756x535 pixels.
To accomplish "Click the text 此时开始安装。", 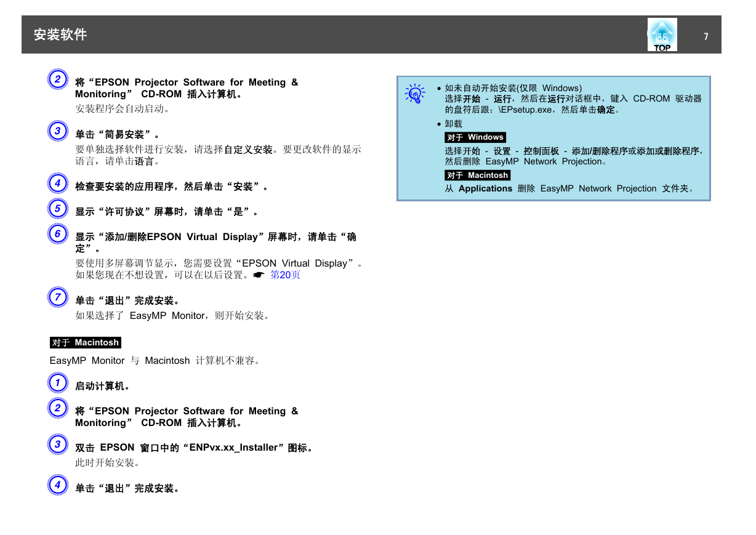I will 107,462.
